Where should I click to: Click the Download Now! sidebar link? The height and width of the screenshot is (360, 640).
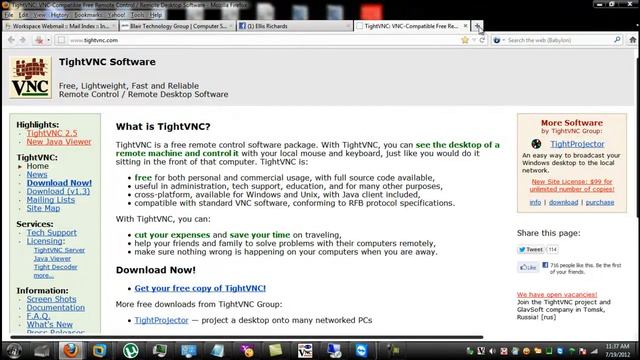pyautogui.click(x=59, y=183)
